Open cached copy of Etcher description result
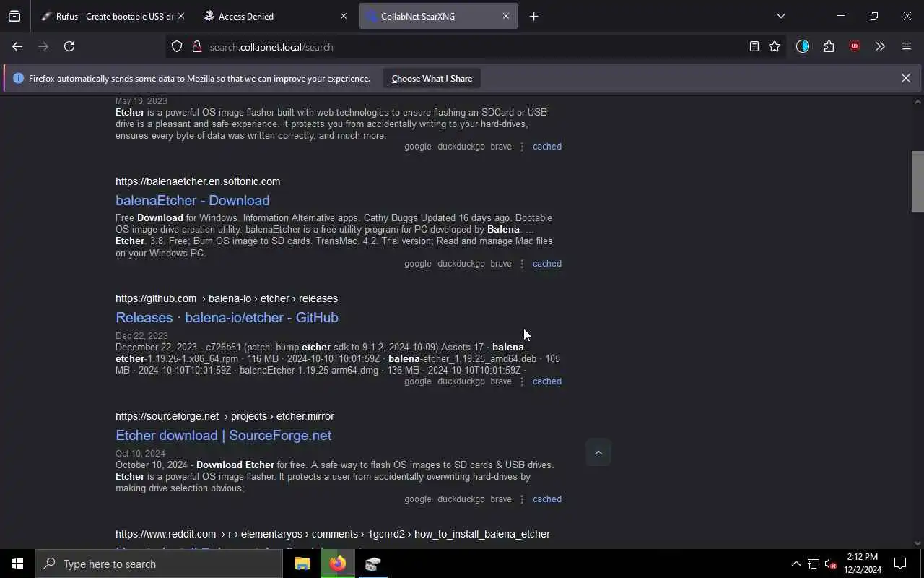Screen dimensions: 924x578 [546, 146]
